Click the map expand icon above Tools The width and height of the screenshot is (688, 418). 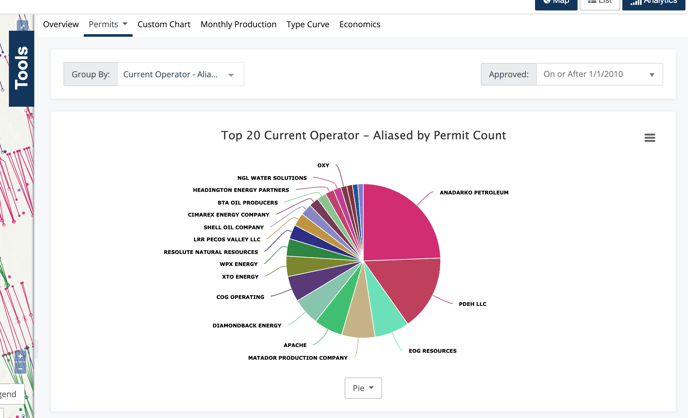(x=22, y=25)
